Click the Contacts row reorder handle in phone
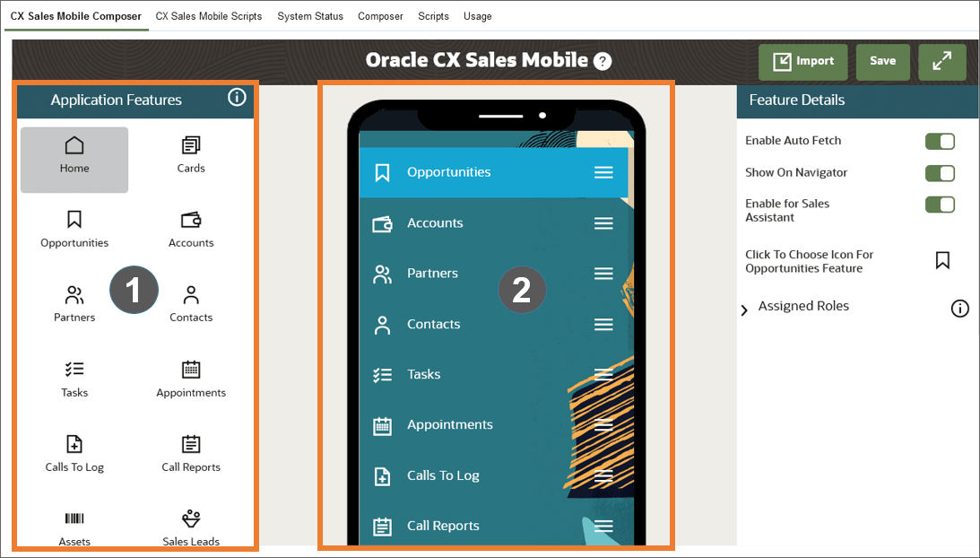 pos(603,324)
